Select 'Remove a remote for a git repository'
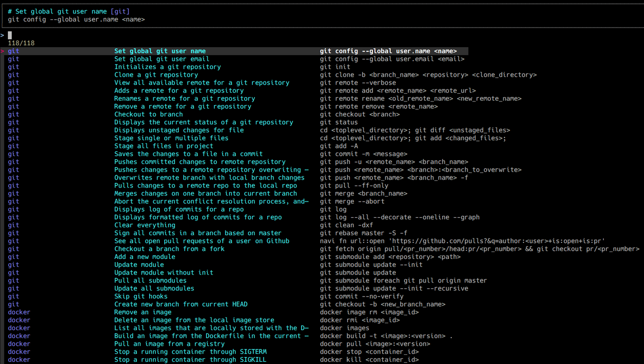Viewport: 644px width, 364px height. pyautogui.click(x=182, y=106)
